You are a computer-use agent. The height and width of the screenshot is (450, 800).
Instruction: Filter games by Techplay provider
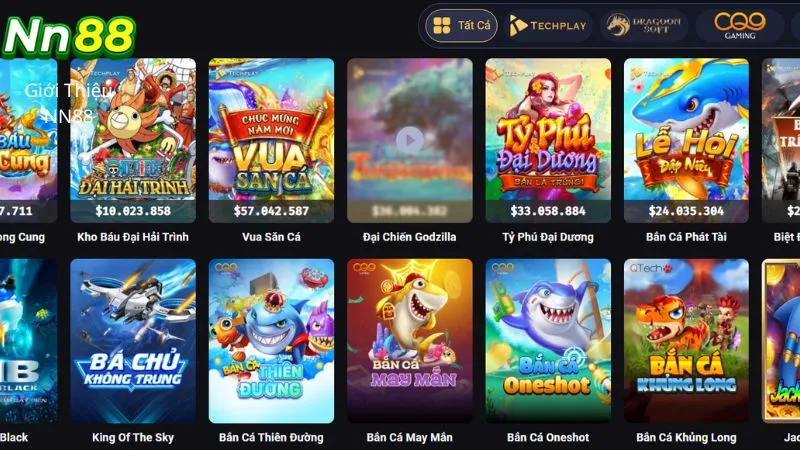[x=548, y=26]
